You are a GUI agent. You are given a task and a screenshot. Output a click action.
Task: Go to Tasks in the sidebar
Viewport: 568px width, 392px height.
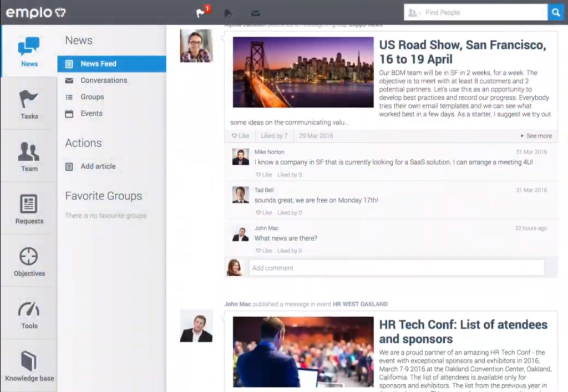(29, 104)
